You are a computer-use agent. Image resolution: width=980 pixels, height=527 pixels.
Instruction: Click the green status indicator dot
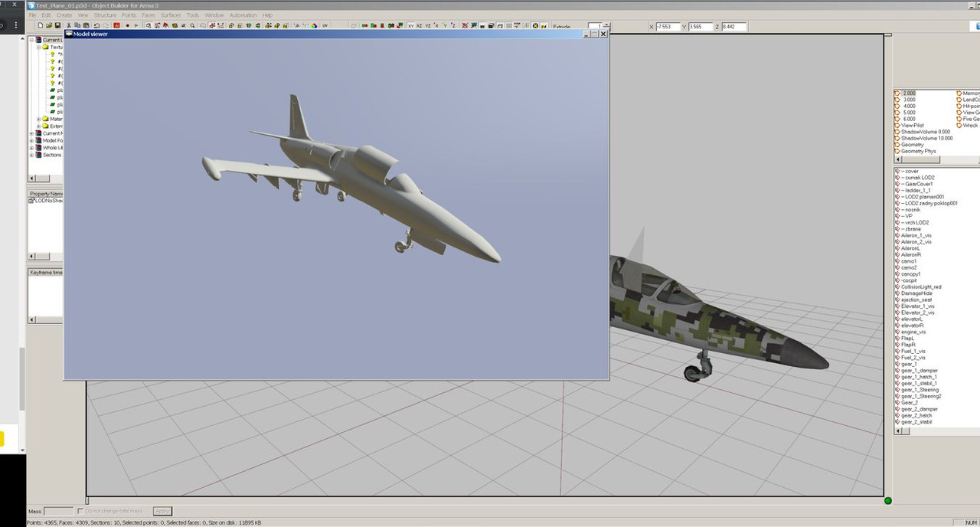(888, 501)
